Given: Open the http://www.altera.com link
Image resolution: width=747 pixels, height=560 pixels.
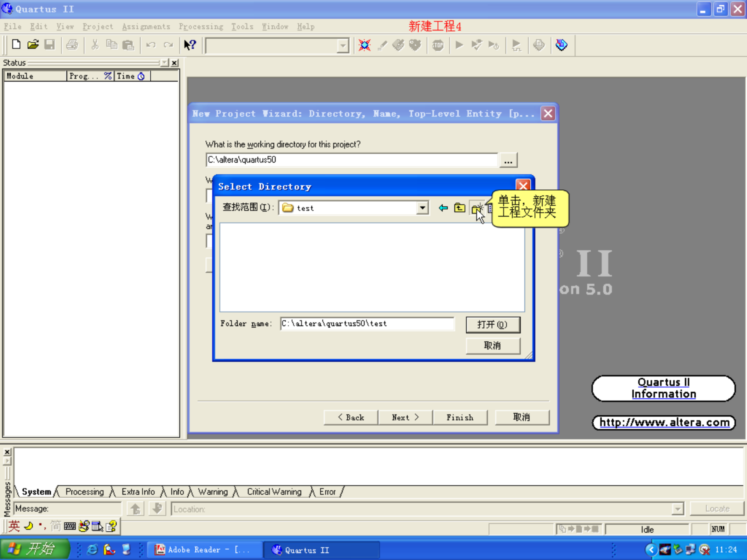Looking at the screenshot, I should tap(664, 422).
